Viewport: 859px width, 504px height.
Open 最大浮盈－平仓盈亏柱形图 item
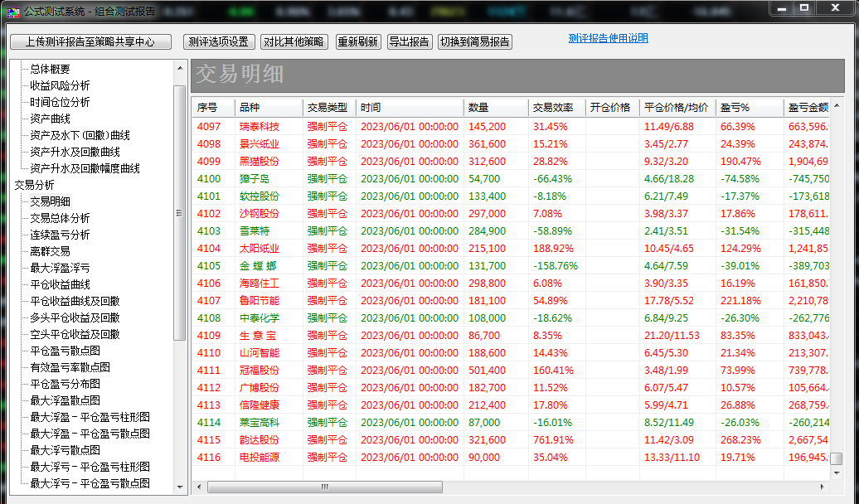pyautogui.click(x=90, y=417)
